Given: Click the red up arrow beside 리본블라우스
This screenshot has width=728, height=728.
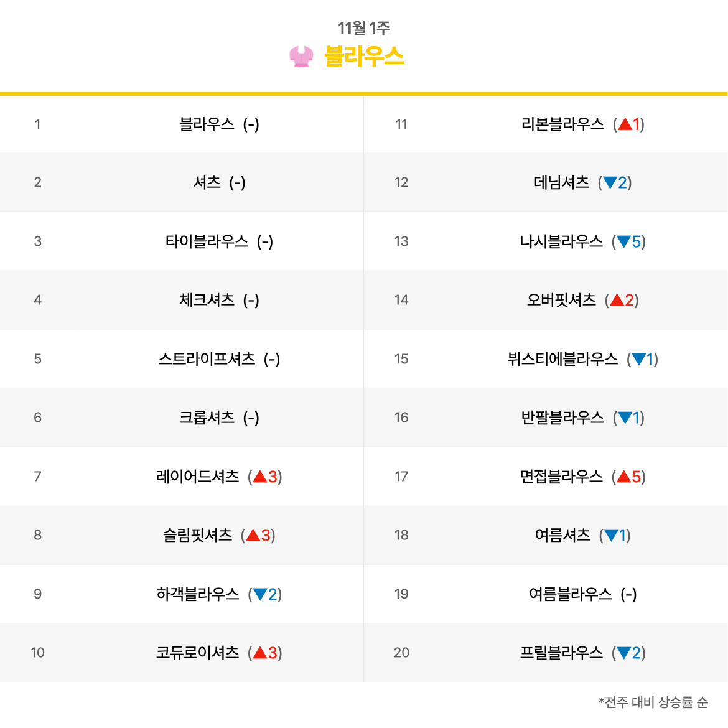Looking at the screenshot, I should click(625, 124).
